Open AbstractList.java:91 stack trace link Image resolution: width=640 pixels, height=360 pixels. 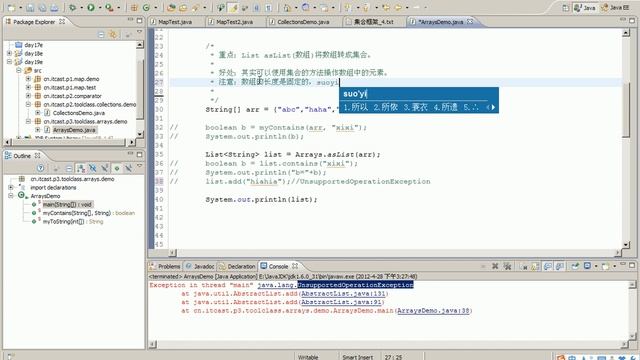pos(341,302)
